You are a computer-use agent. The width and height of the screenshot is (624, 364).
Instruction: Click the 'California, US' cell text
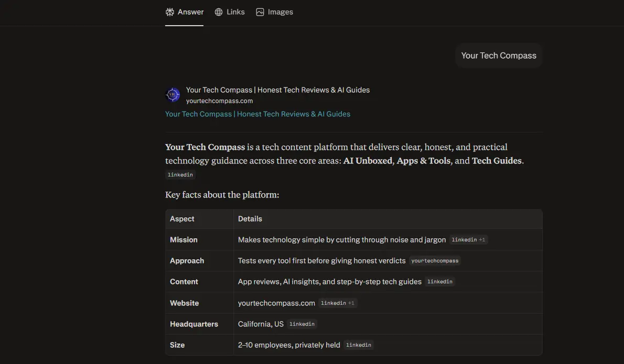click(261, 324)
